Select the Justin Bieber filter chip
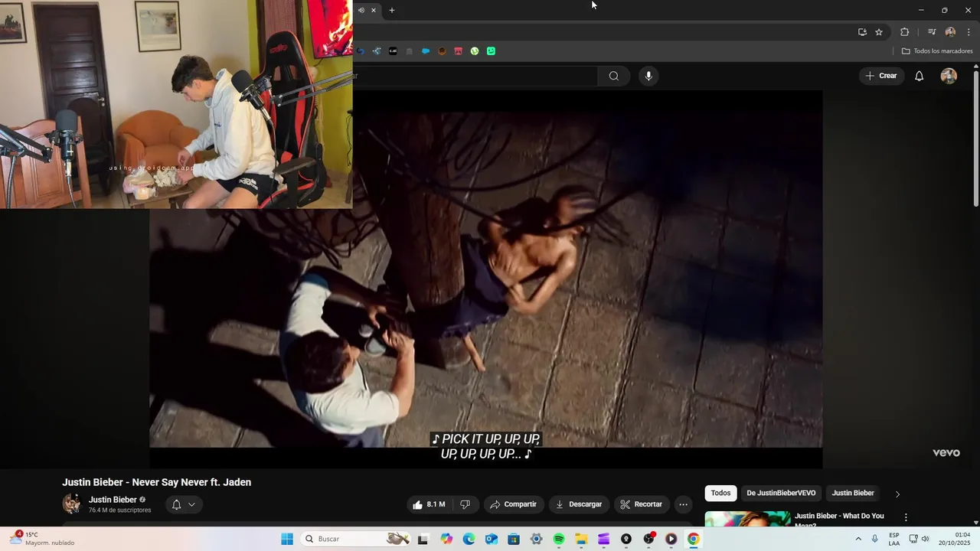The height and width of the screenshot is (551, 980). point(853,493)
